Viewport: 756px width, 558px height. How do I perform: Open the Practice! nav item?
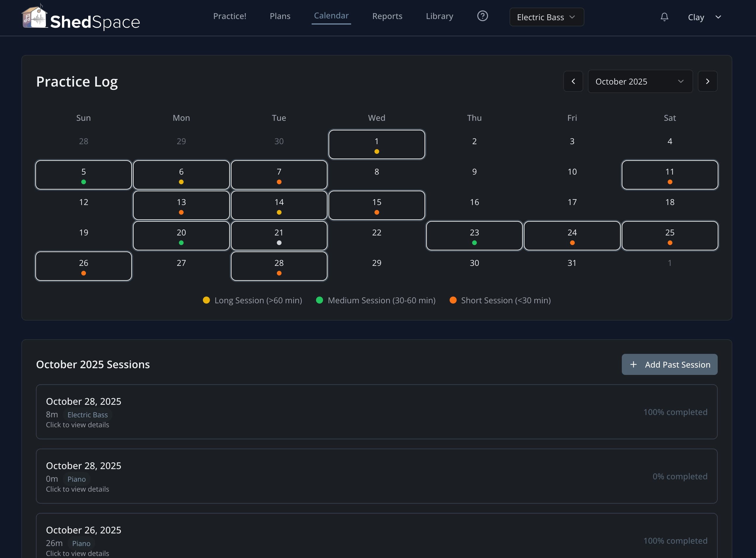[x=229, y=16]
